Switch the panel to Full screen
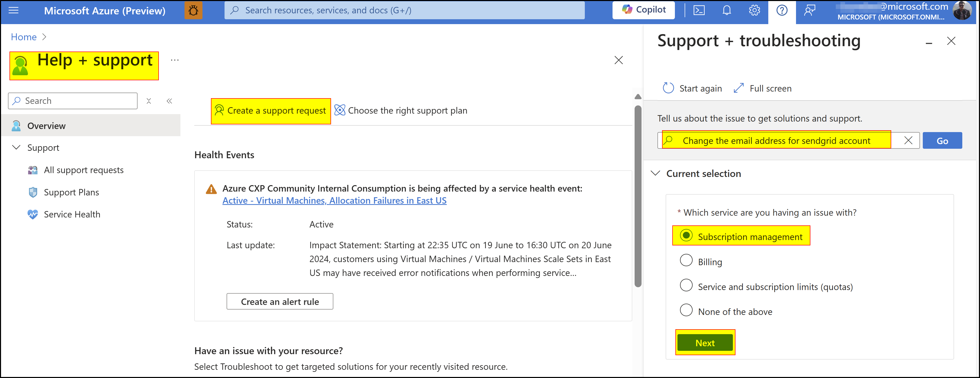This screenshot has width=980, height=378. point(762,88)
